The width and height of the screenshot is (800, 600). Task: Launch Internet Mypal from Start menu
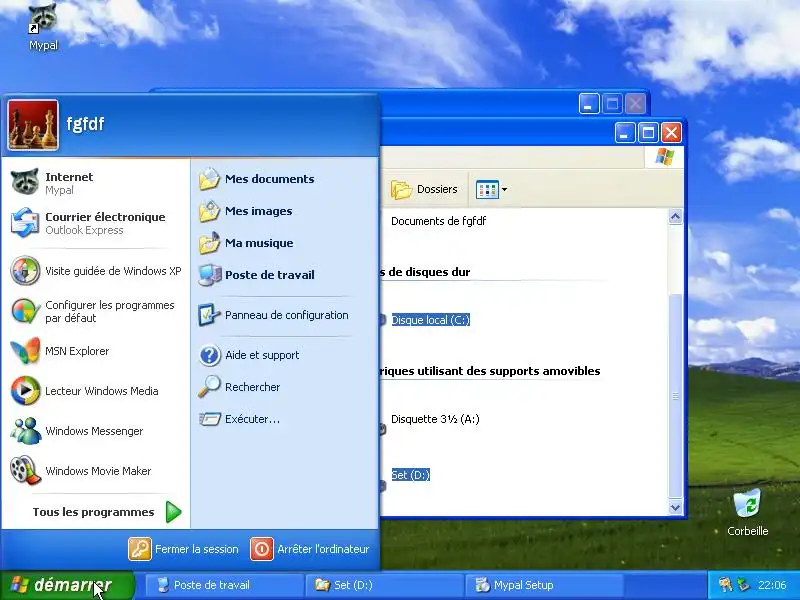(95, 183)
